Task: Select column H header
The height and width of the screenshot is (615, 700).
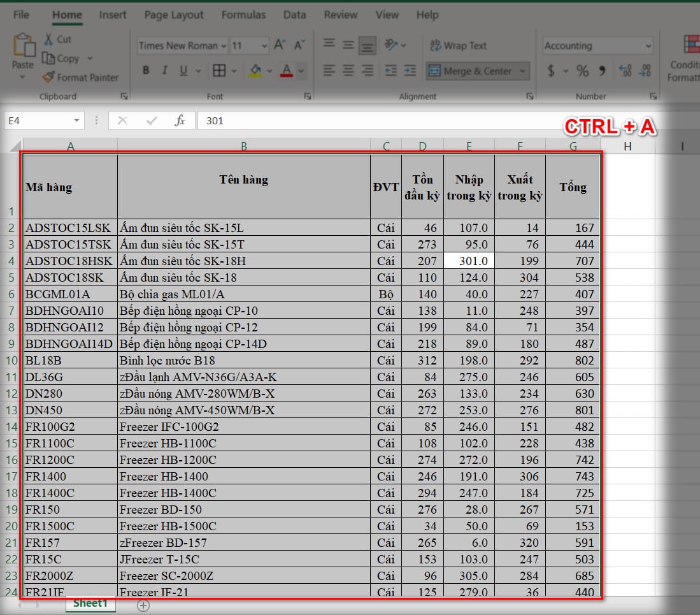Action: point(627,146)
